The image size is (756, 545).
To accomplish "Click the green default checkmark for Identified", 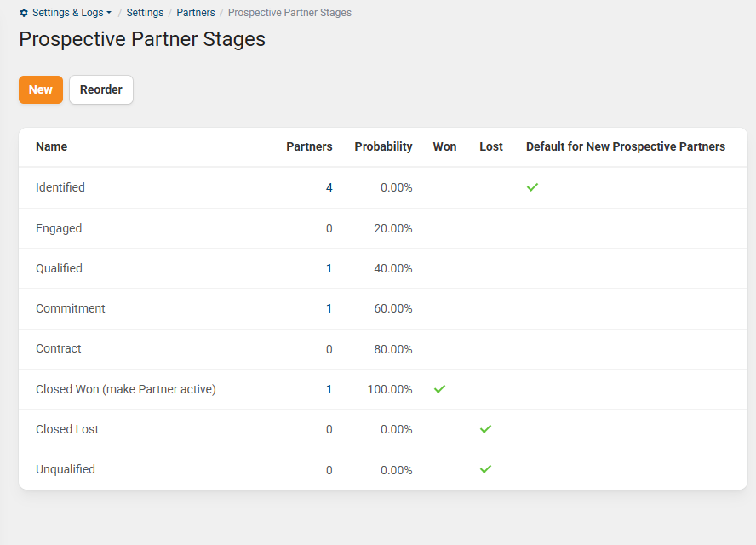I will pos(532,187).
